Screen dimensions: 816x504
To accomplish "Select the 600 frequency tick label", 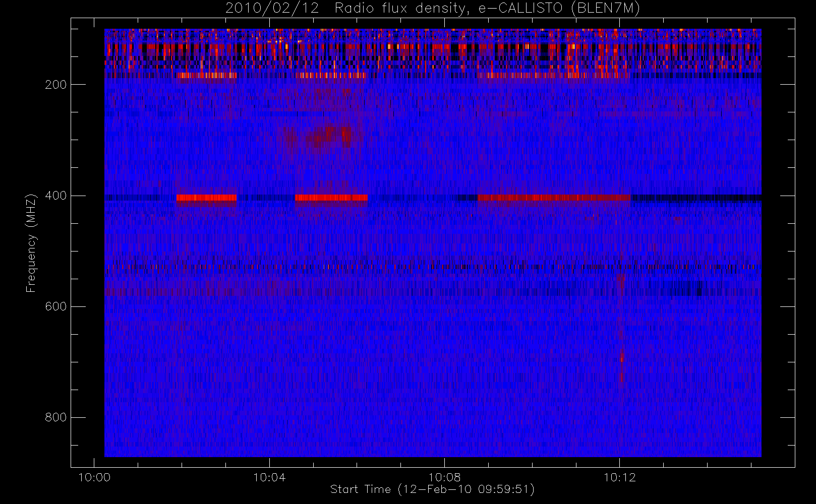I will [56, 306].
